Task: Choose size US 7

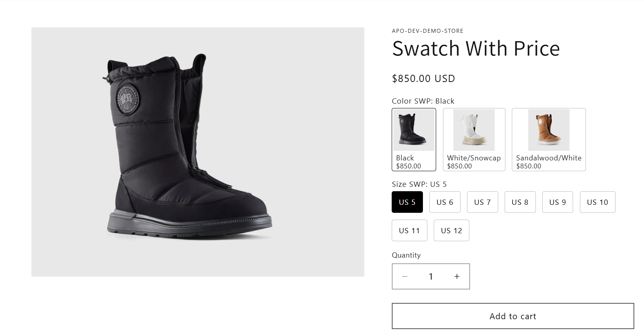Action: coord(482,202)
